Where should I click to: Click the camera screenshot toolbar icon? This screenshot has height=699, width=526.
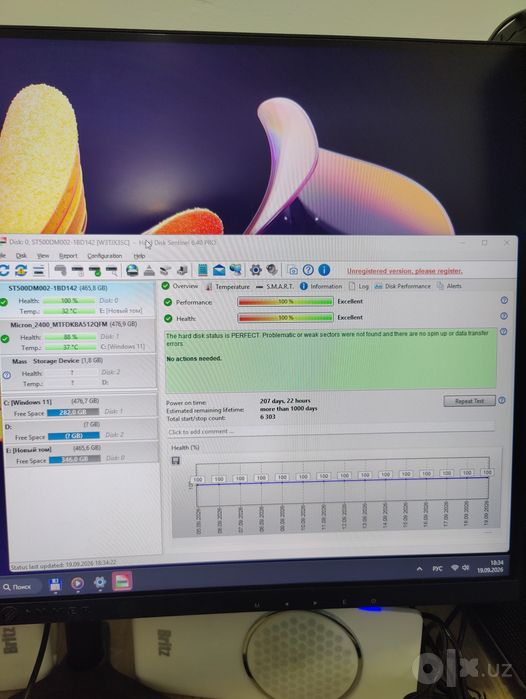[293, 270]
